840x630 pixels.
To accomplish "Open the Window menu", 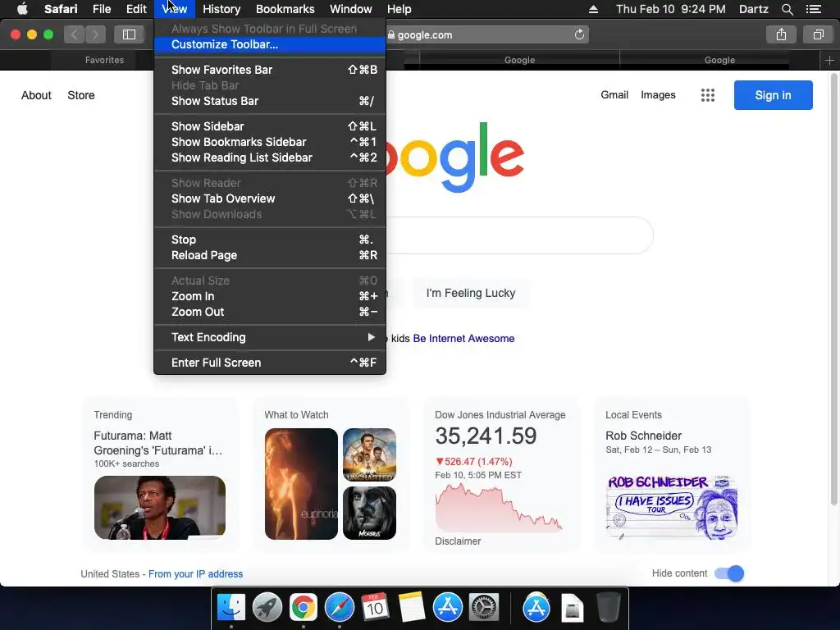I will point(351,9).
